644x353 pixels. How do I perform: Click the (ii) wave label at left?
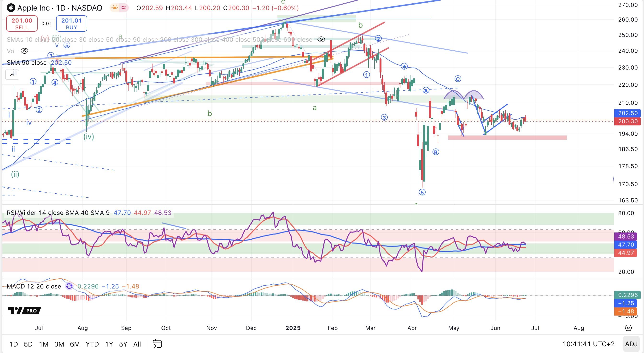click(x=15, y=174)
